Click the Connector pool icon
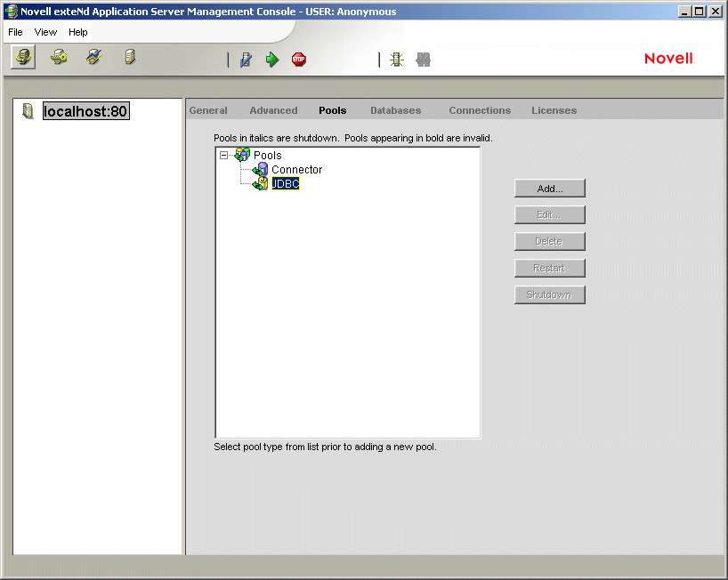This screenshot has height=580, width=728. pyautogui.click(x=260, y=170)
